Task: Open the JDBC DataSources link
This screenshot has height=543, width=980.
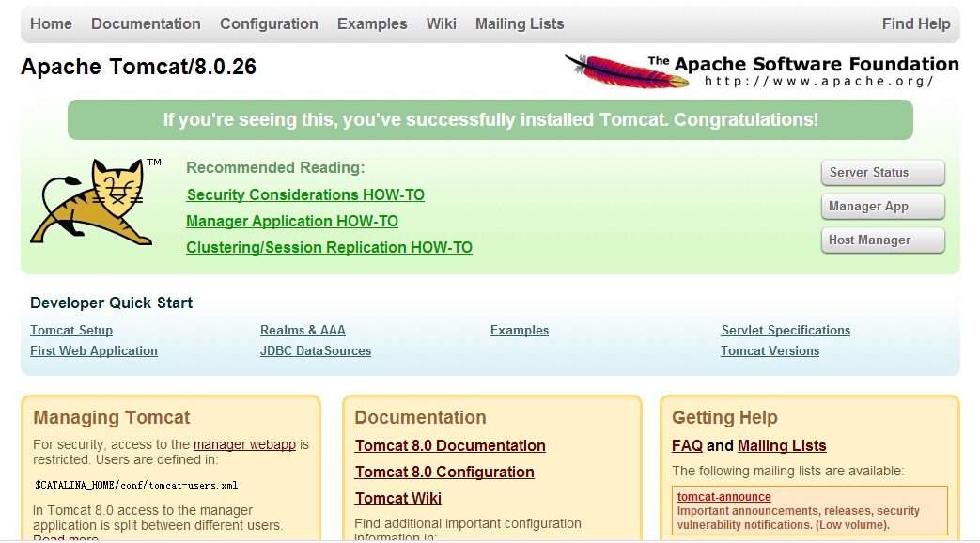Action: click(x=316, y=350)
